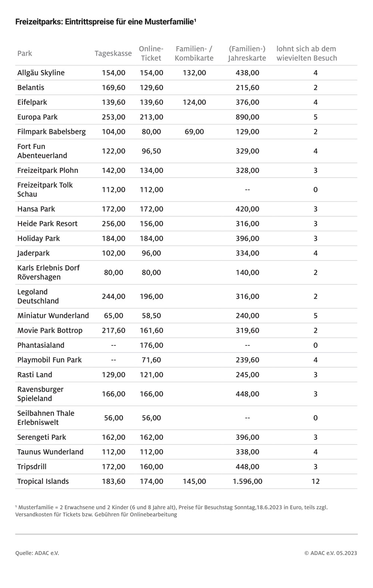Select Legoland Deutschland row label

(x=38, y=297)
